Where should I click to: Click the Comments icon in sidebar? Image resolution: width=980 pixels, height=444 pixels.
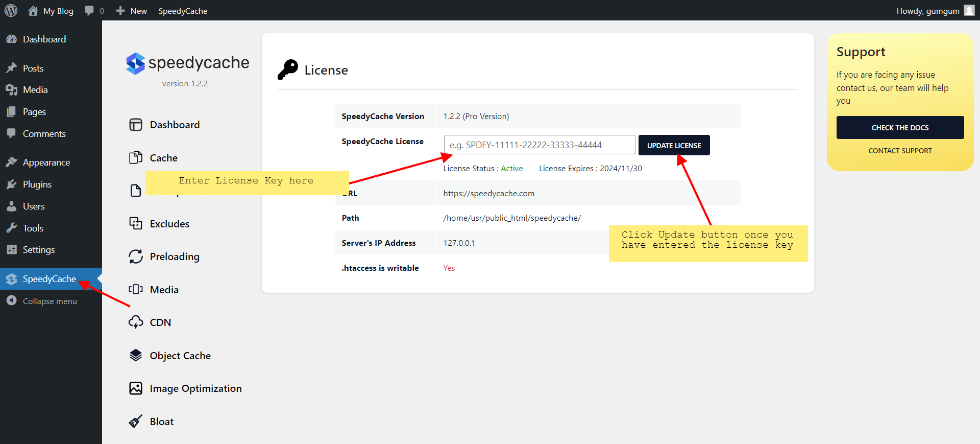pos(11,133)
